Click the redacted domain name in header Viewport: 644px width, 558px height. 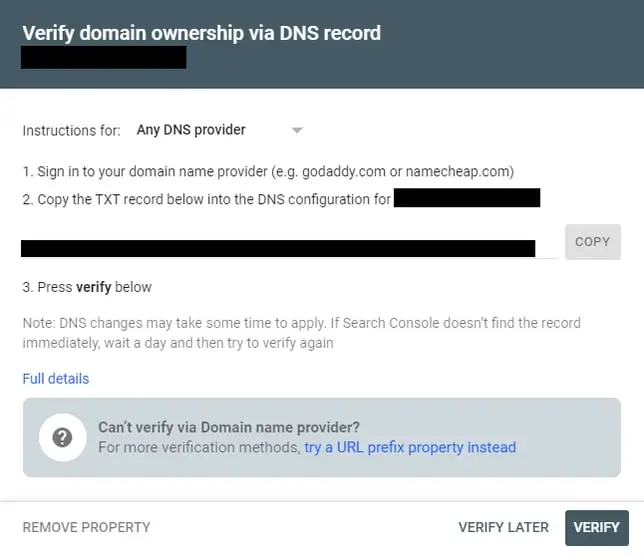pos(104,57)
